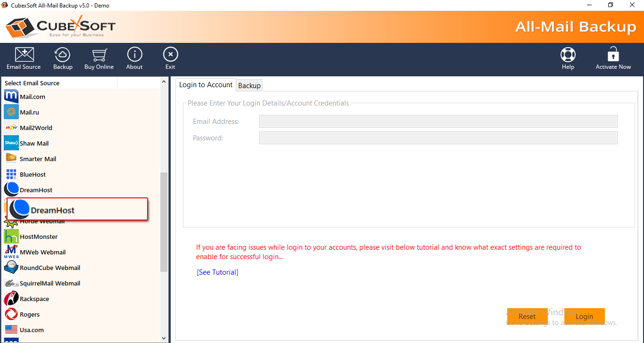The height and width of the screenshot is (343, 644).
Task: Select BlueHost in the source list
Action: (33, 174)
